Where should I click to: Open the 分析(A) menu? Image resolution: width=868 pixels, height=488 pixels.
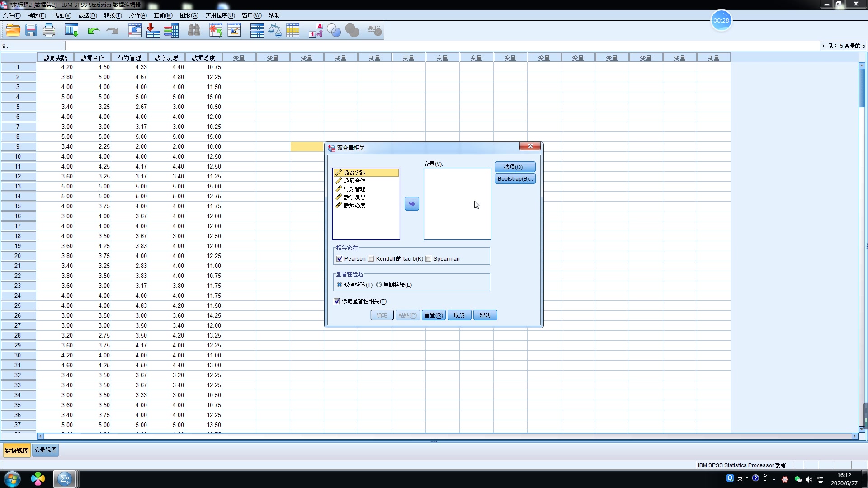click(137, 15)
